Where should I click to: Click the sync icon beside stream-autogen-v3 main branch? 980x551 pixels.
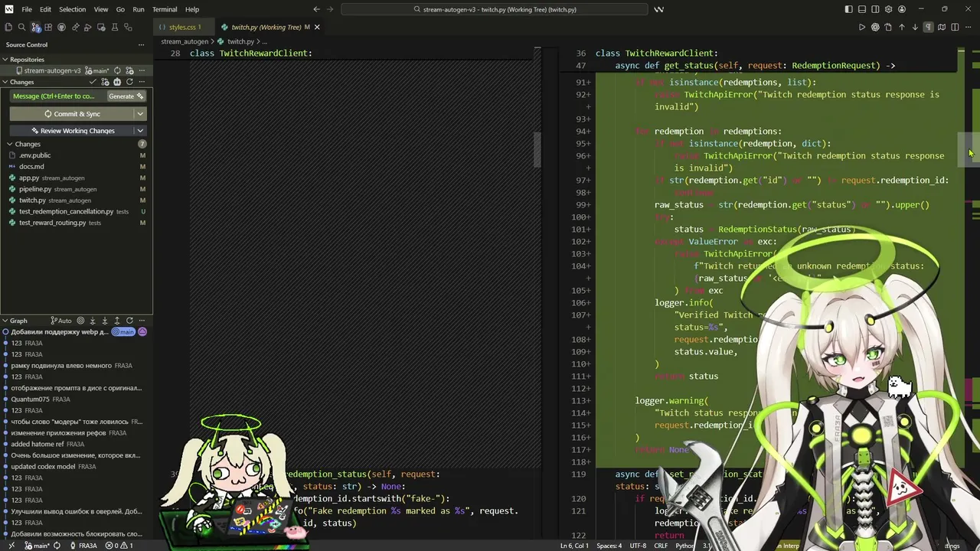117,70
